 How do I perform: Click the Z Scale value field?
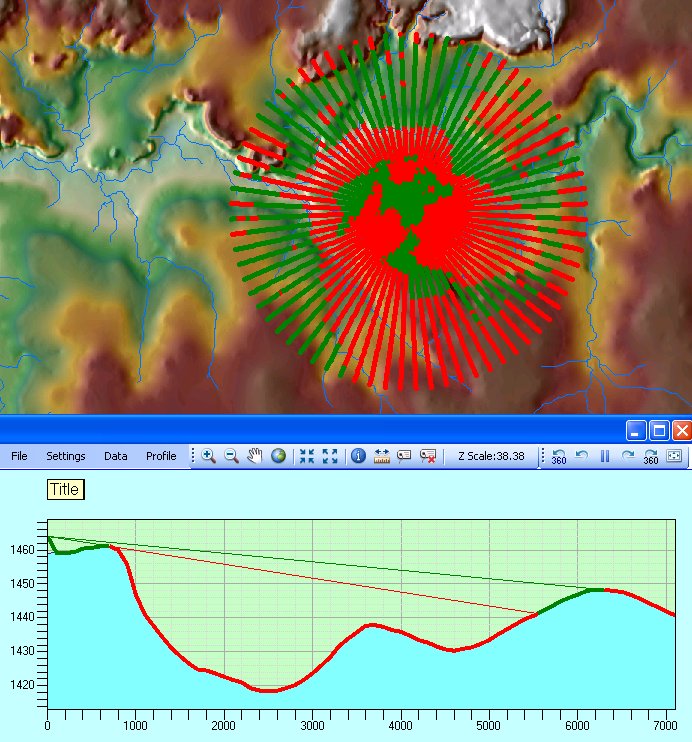pyautogui.click(x=491, y=456)
